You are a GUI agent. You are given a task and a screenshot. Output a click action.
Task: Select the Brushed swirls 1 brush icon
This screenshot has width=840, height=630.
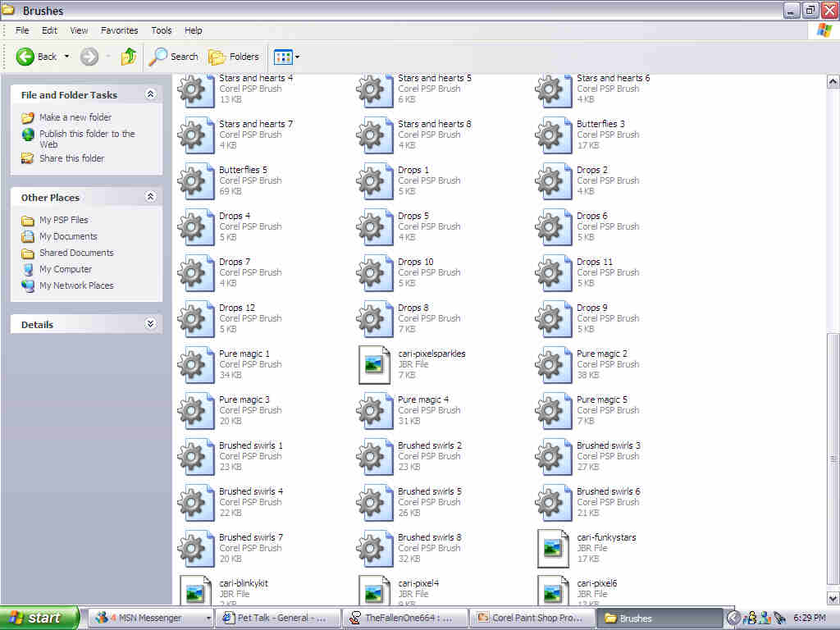tap(195, 456)
